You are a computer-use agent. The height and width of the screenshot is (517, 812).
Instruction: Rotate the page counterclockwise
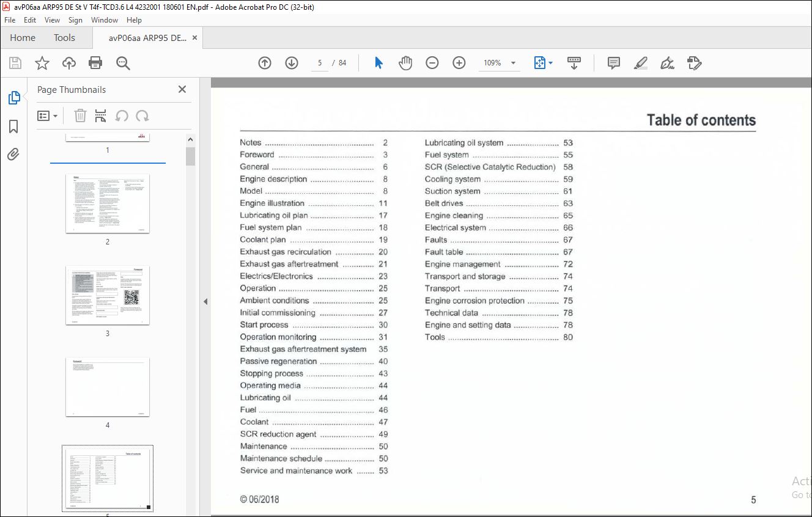click(x=122, y=116)
